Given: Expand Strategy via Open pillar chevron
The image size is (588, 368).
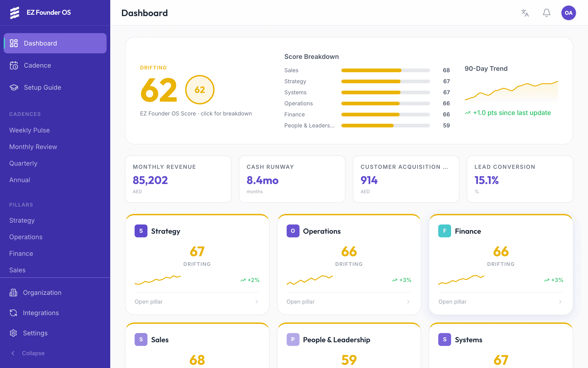Looking at the screenshot, I should coord(257,302).
